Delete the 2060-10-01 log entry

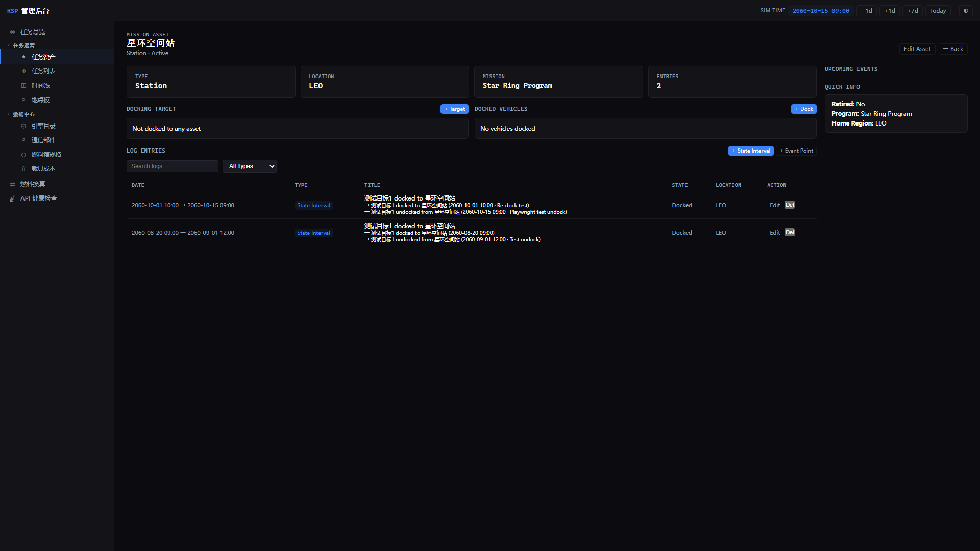tap(790, 205)
